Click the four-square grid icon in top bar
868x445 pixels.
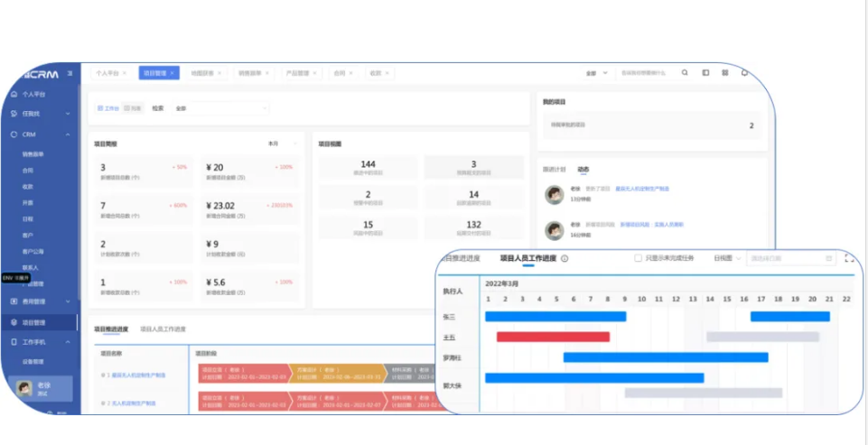point(725,72)
